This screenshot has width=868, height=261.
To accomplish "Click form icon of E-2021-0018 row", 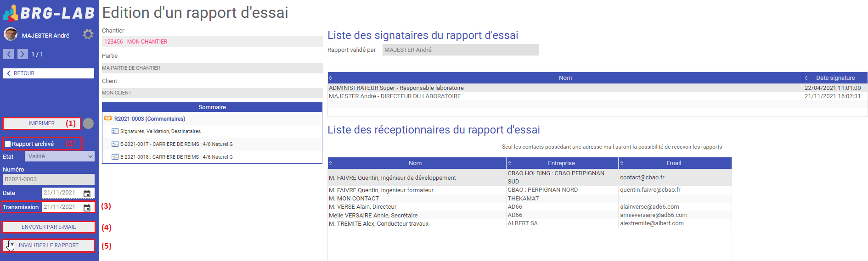I will tap(115, 157).
